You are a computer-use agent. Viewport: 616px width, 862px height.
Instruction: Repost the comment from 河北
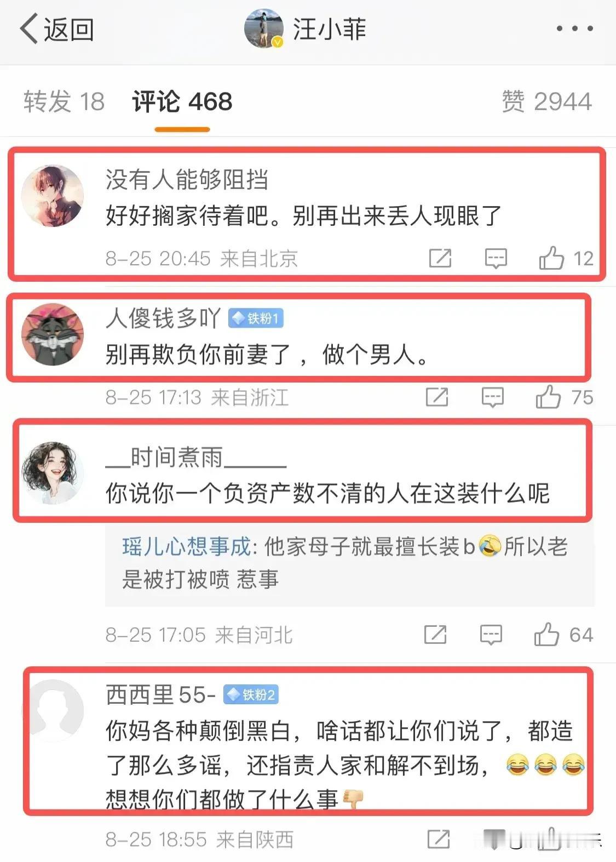(435, 635)
